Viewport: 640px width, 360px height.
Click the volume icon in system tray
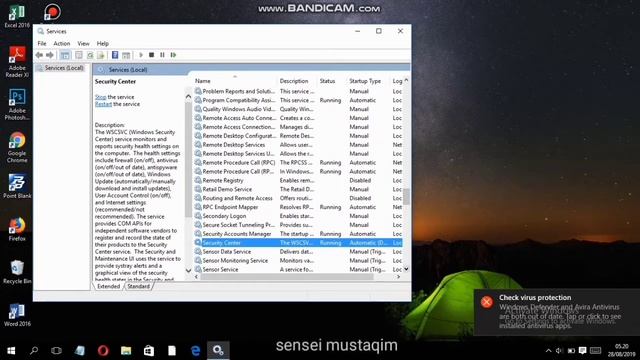point(559,351)
